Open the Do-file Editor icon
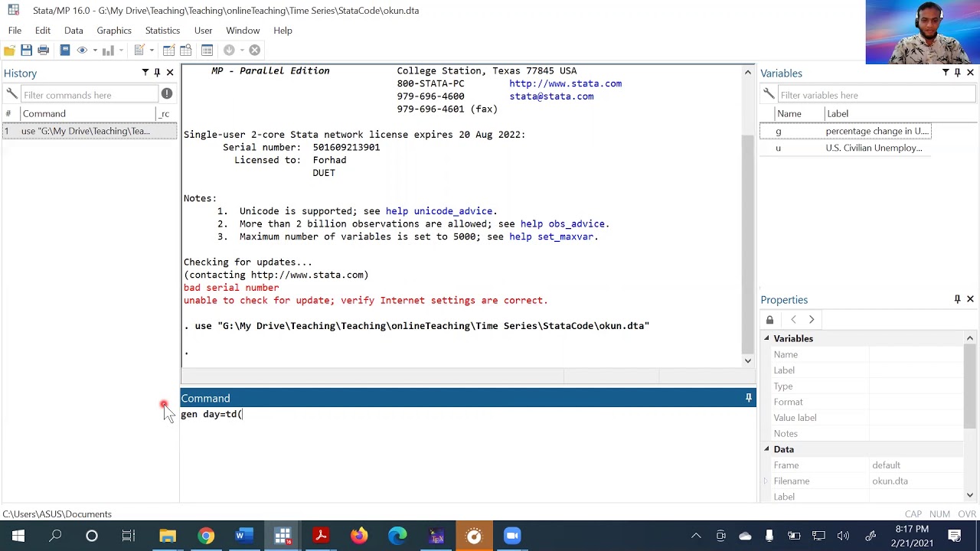 139,51
